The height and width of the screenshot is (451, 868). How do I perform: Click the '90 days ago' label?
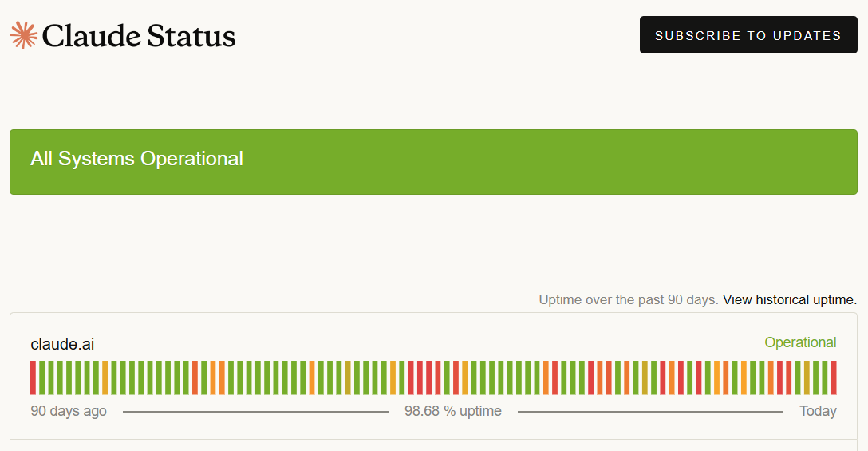pyautogui.click(x=69, y=411)
